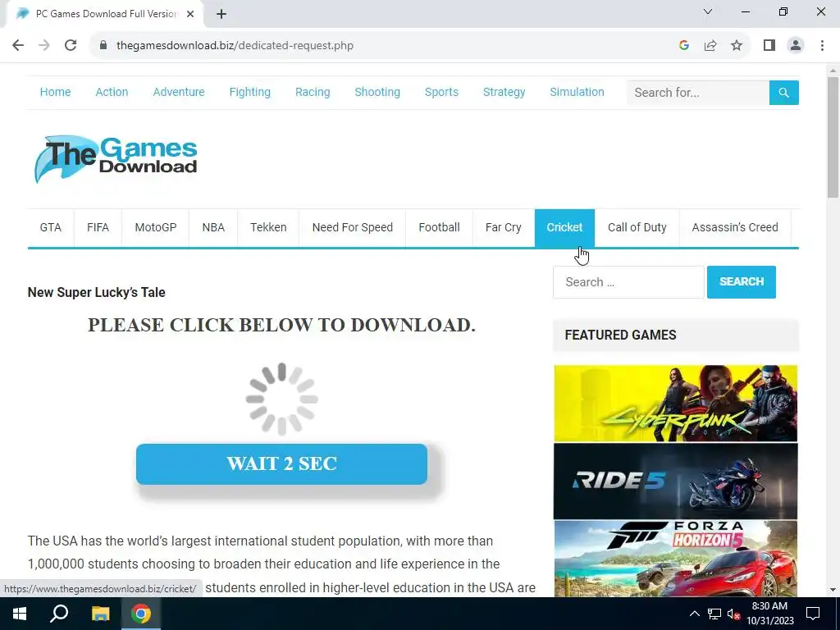Go back using the browser back arrow
840x630 pixels.
(x=18, y=46)
